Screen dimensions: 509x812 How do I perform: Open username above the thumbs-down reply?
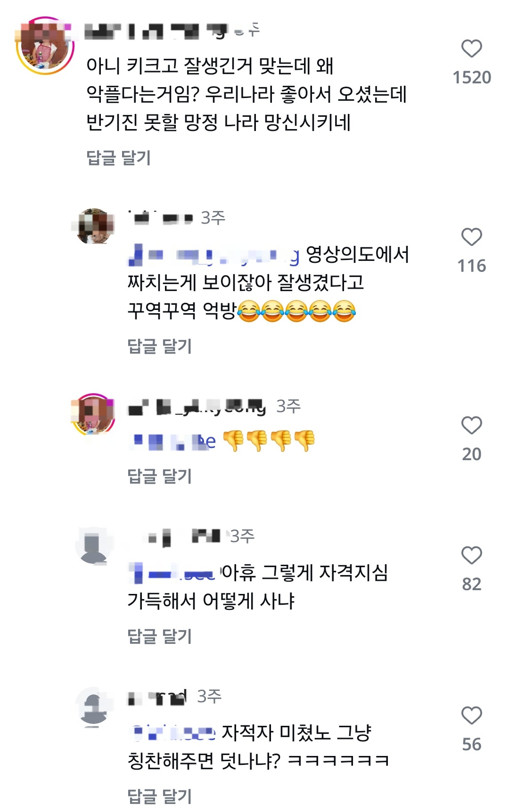pos(197,406)
